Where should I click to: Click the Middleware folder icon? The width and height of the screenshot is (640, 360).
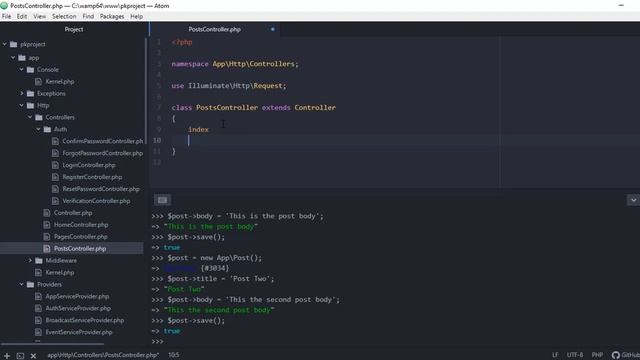(x=39, y=260)
